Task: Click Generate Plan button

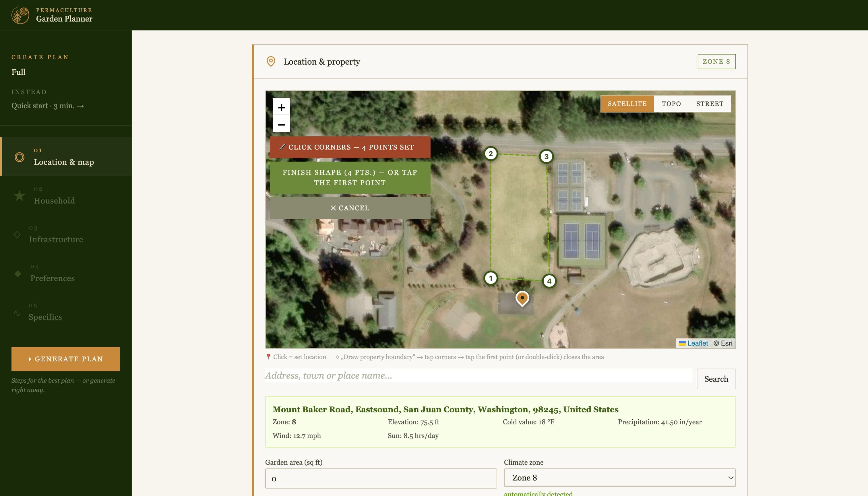Action: 65,359
